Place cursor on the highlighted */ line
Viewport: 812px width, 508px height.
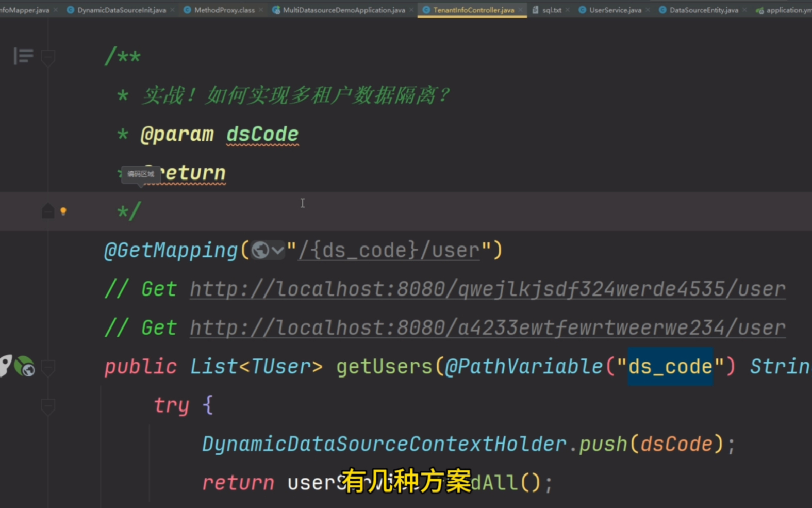(406, 211)
